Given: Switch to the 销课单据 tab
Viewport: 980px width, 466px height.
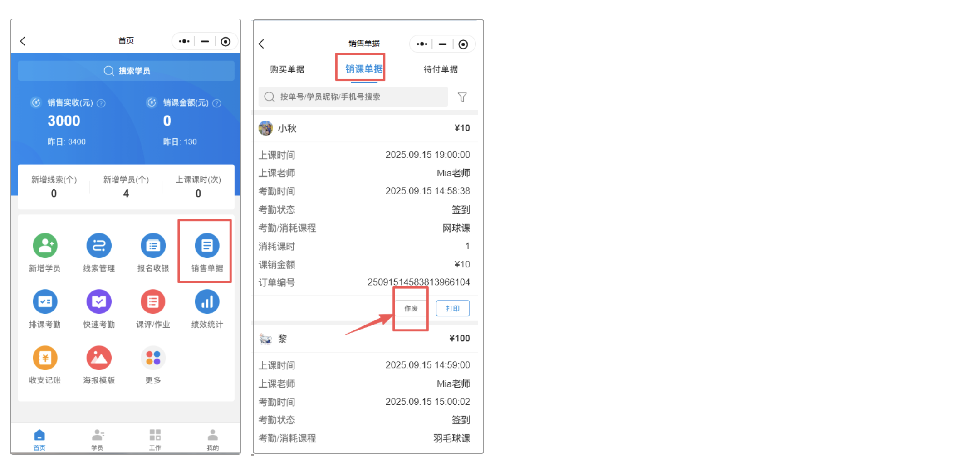Looking at the screenshot, I should coord(360,69).
